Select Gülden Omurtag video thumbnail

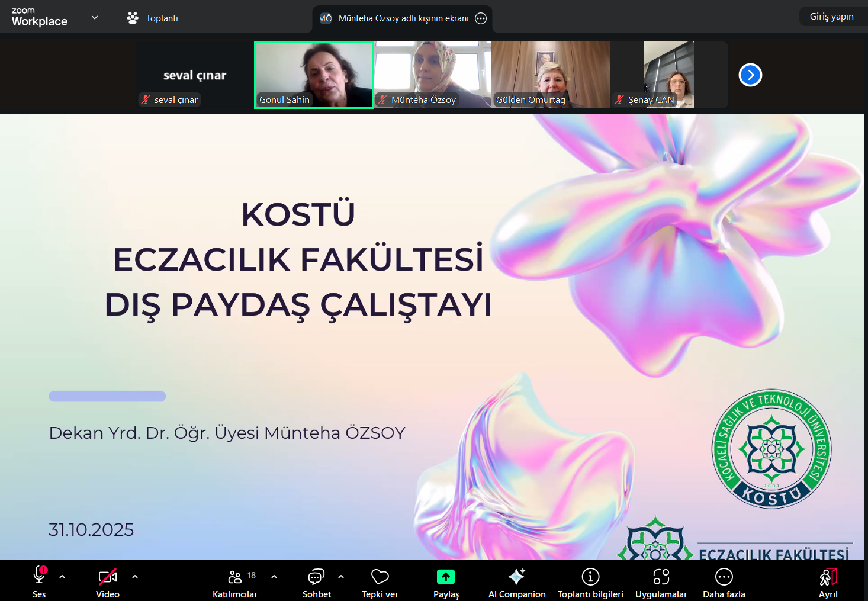pyautogui.click(x=551, y=75)
